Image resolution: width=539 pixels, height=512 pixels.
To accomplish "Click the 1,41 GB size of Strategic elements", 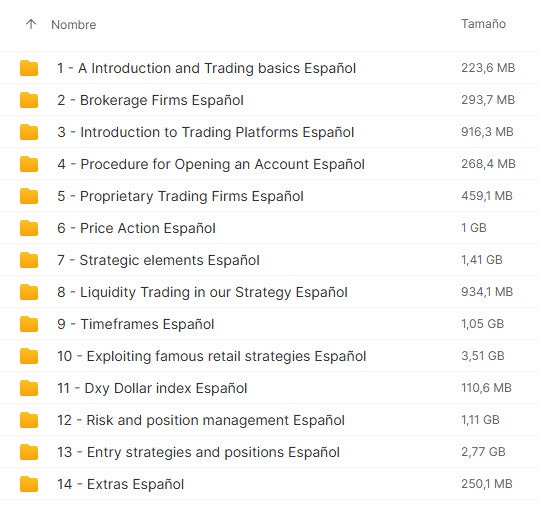I will tap(482, 260).
